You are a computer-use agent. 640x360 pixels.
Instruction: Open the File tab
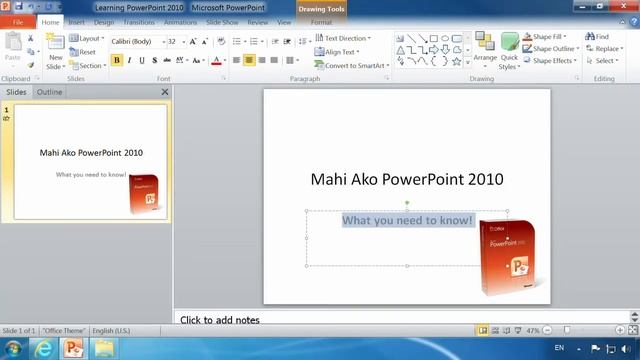18,22
